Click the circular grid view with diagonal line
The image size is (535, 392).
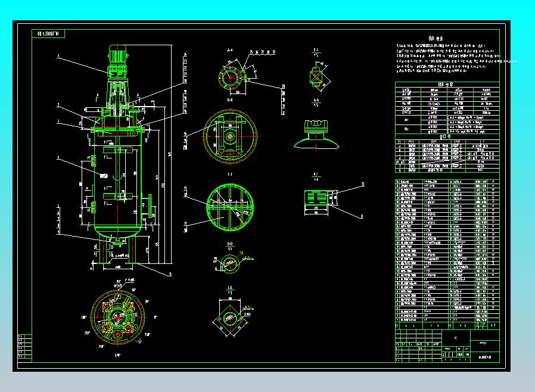pos(231,207)
